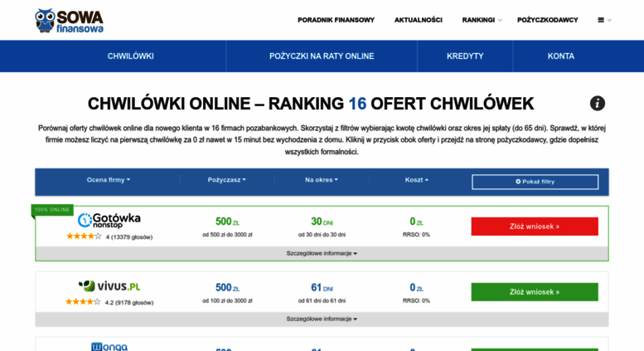This screenshot has height=351, width=644.
Task: Click the '61 DNI' value in Vivus row
Action: click(x=322, y=288)
